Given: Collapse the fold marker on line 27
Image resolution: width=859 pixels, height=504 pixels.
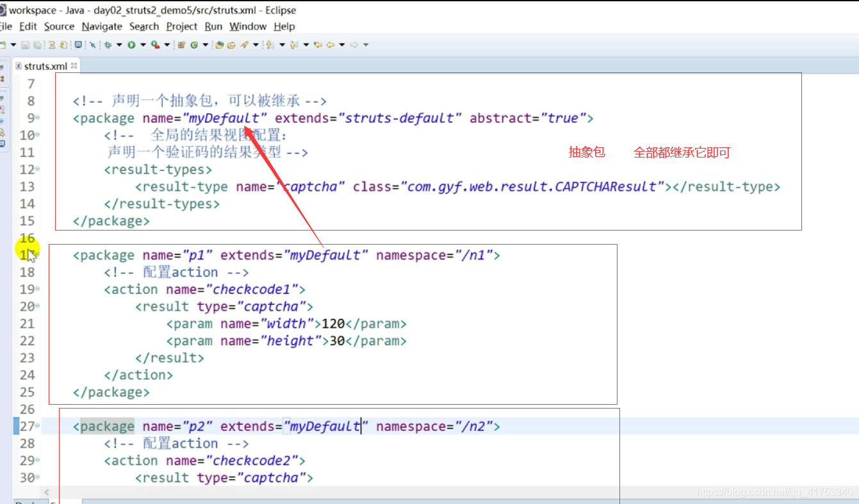Looking at the screenshot, I should (37, 426).
